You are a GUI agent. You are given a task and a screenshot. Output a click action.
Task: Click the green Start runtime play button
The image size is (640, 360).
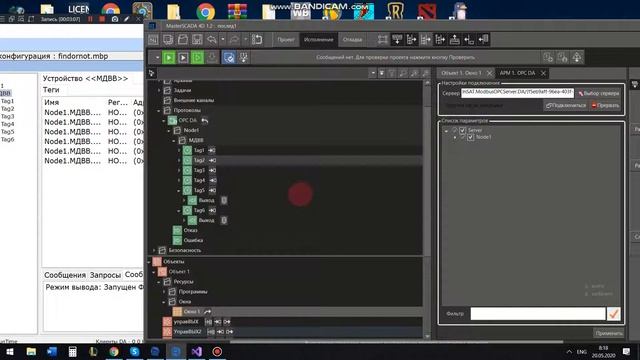click(x=169, y=58)
